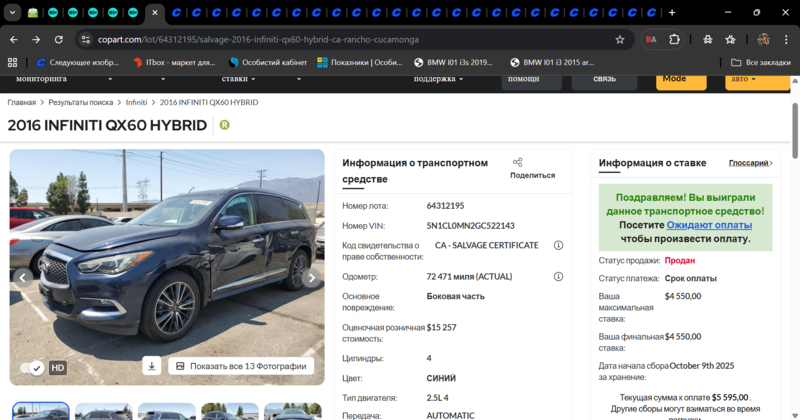Open Все закладки folder

click(760, 62)
